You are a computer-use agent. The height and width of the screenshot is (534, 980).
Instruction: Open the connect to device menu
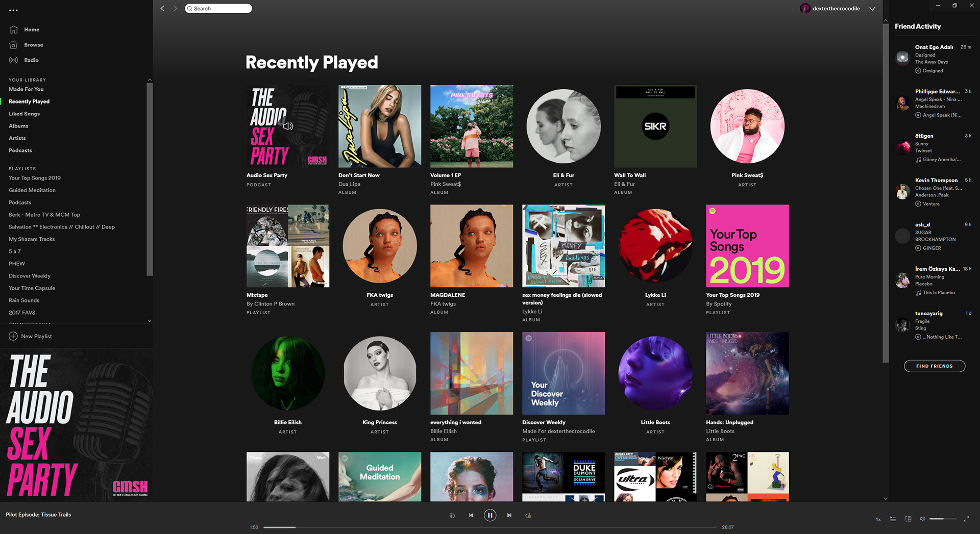pos(908,519)
